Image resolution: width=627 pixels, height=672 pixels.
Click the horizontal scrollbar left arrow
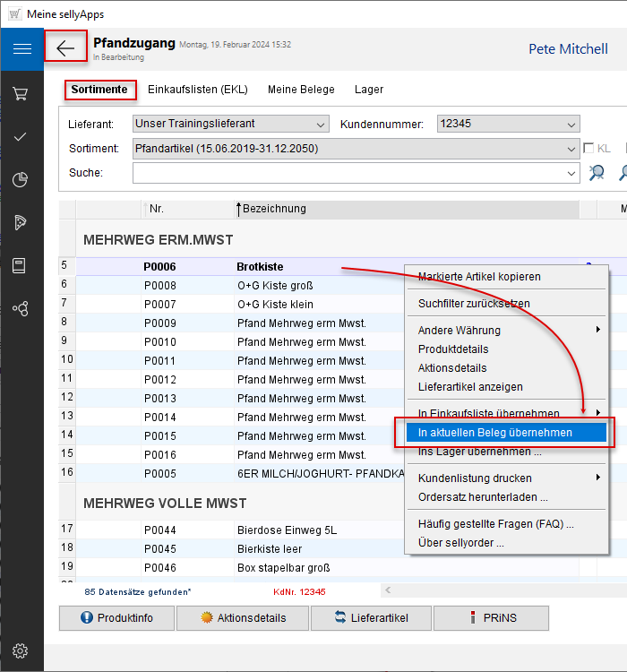(x=387, y=590)
